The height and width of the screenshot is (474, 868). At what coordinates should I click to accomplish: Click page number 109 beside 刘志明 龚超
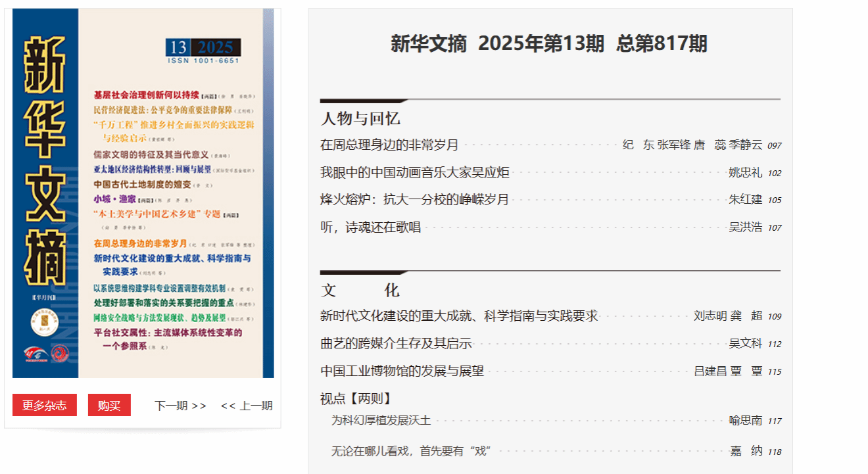[x=774, y=316]
